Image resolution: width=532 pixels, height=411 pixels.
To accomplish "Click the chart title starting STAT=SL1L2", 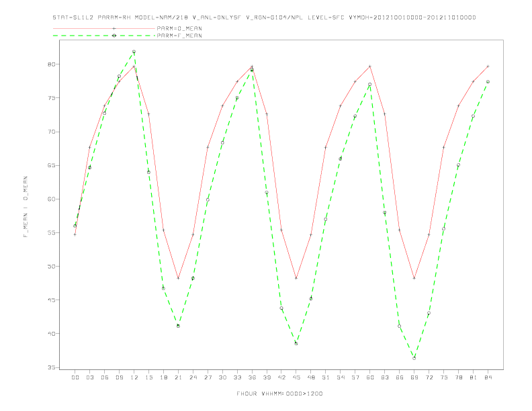I will (264, 17).
